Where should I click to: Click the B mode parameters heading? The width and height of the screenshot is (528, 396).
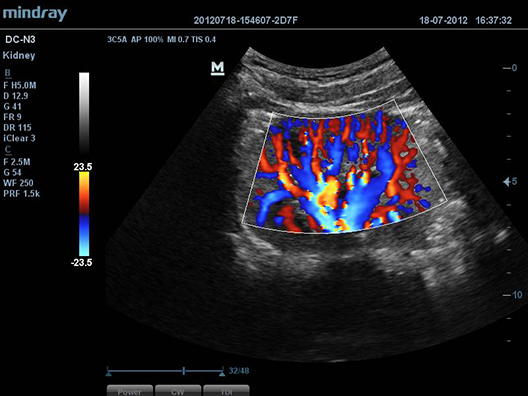coord(7,73)
